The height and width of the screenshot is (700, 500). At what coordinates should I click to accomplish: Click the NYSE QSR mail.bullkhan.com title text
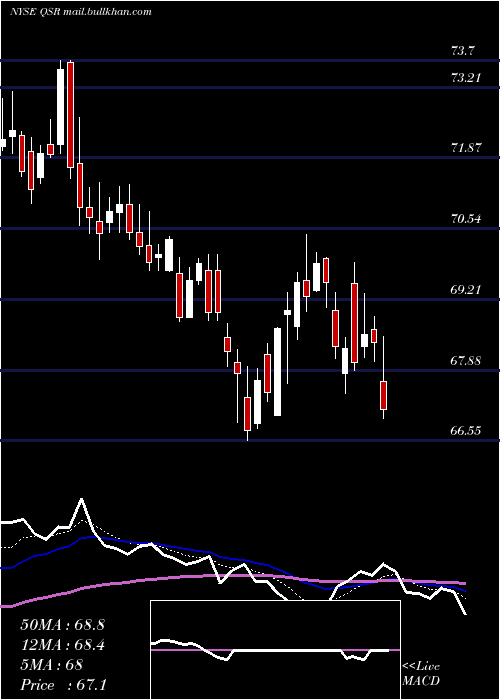click(x=80, y=12)
